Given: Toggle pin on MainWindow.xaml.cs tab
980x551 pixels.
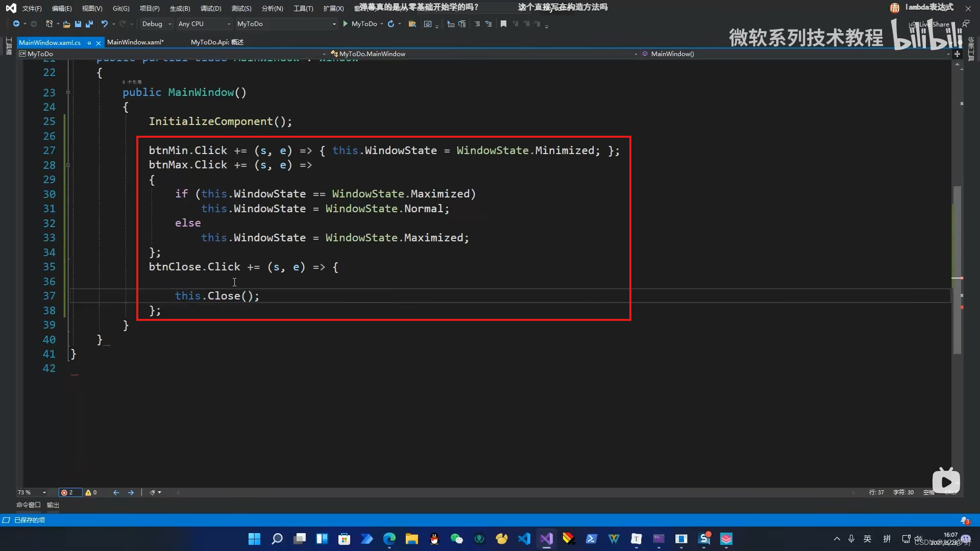Looking at the screenshot, I should coord(89,43).
